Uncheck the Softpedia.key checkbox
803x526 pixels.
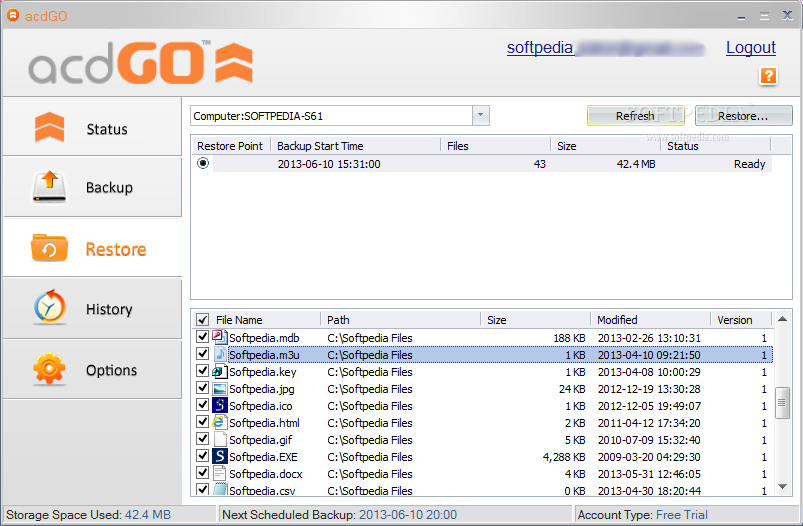click(x=202, y=371)
